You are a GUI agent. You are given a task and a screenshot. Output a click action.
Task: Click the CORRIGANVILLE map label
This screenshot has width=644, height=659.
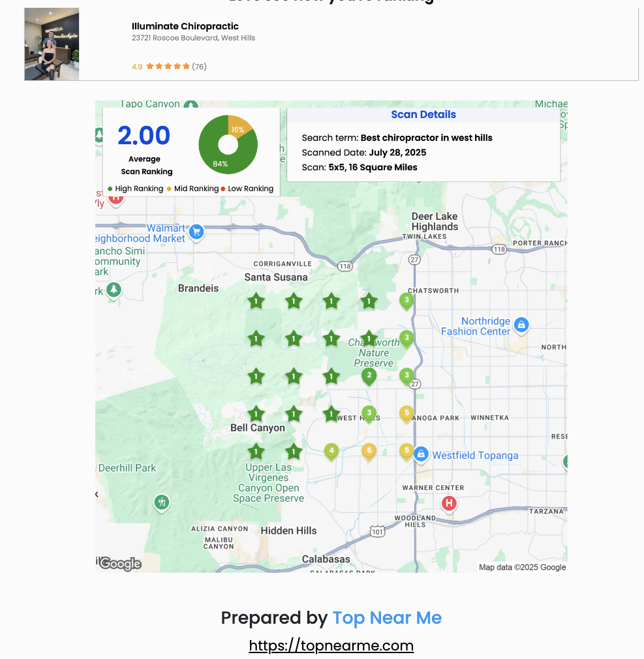(x=283, y=264)
